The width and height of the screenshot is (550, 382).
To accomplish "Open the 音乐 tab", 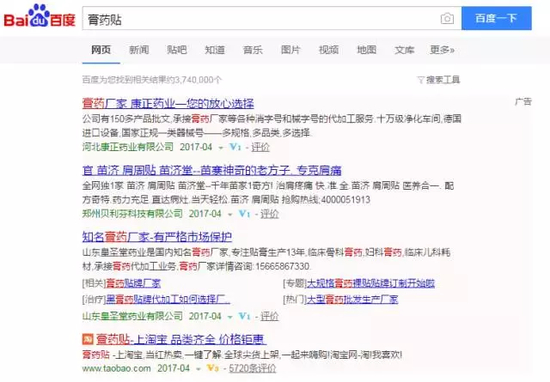I will [x=253, y=50].
